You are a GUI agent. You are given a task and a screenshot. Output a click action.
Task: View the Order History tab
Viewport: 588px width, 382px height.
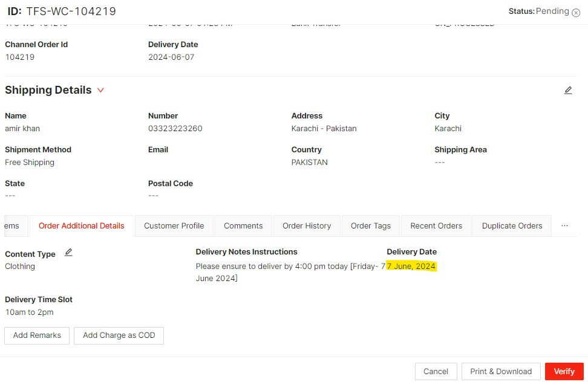[x=307, y=226]
